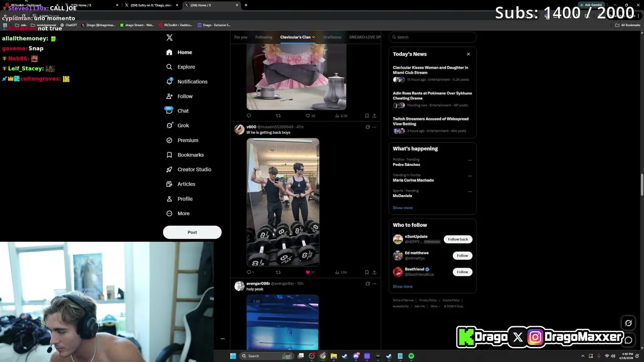Open the Pedro Sánchez trending topic

click(407, 164)
